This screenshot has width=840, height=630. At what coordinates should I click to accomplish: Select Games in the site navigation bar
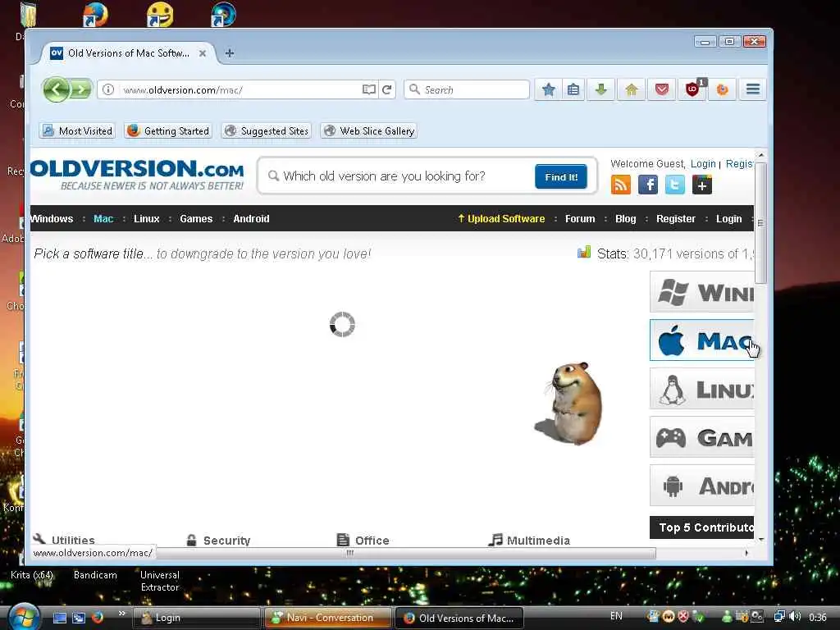[196, 218]
